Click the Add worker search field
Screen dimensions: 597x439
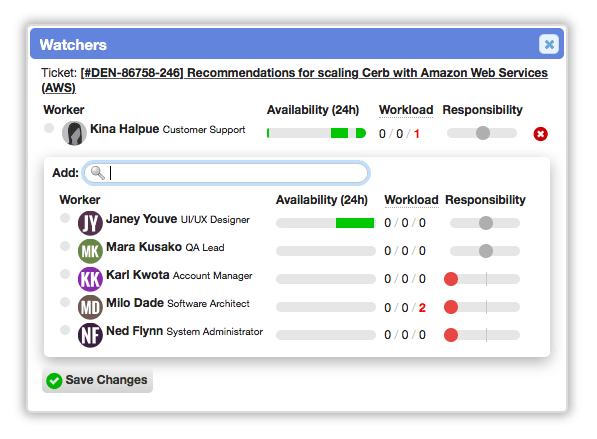point(226,173)
